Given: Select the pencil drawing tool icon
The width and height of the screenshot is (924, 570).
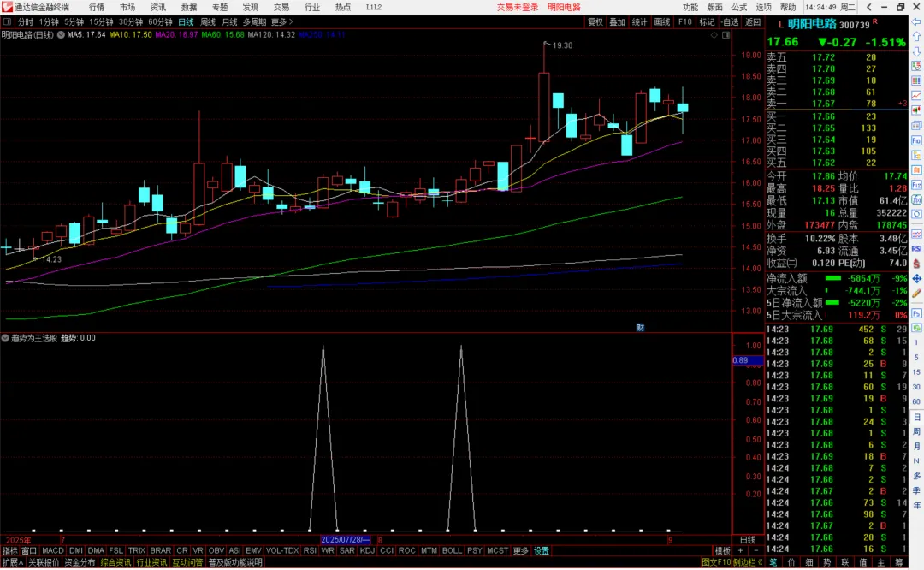Looking at the screenshot, I should 916,293.
